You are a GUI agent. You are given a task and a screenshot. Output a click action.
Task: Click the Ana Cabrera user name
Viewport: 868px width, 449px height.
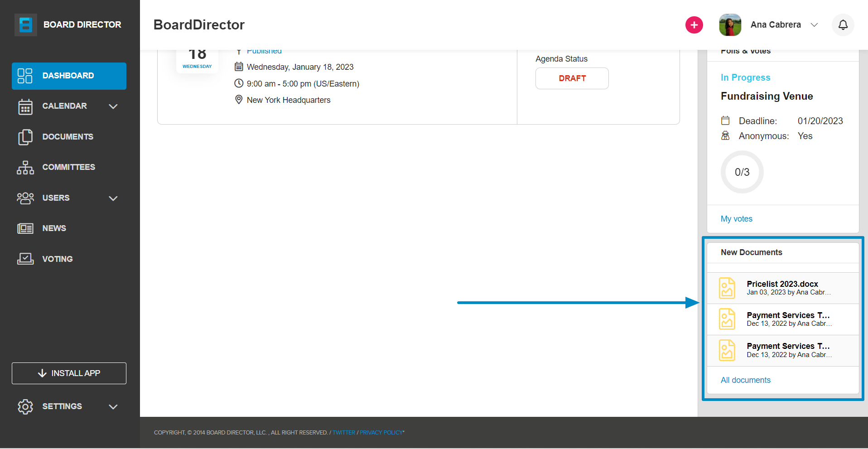pos(776,25)
